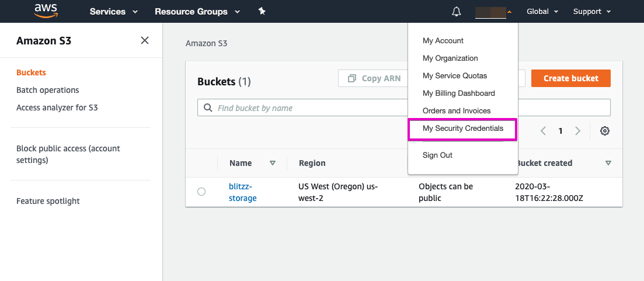This screenshot has height=281, width=644.
Task: Click the pushpin shortcut icon
Action: tap(262, 11)
